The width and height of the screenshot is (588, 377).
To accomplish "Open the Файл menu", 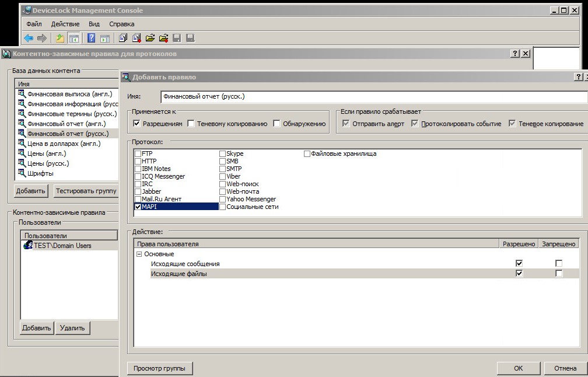I will coord(34,24).
